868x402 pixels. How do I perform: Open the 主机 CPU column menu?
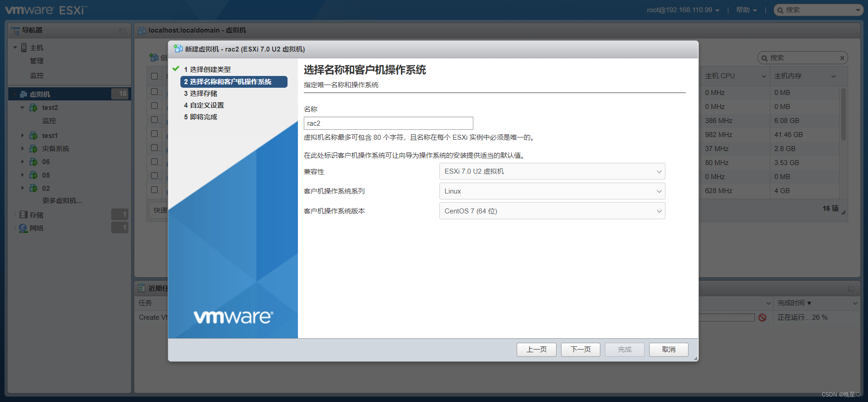tap(764, 76)
